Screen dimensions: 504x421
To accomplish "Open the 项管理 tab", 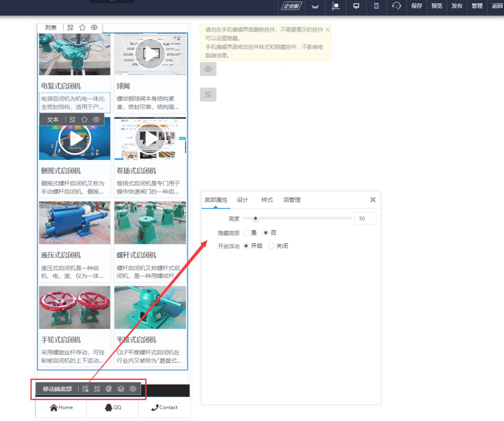I will click(x=292, y=200).
